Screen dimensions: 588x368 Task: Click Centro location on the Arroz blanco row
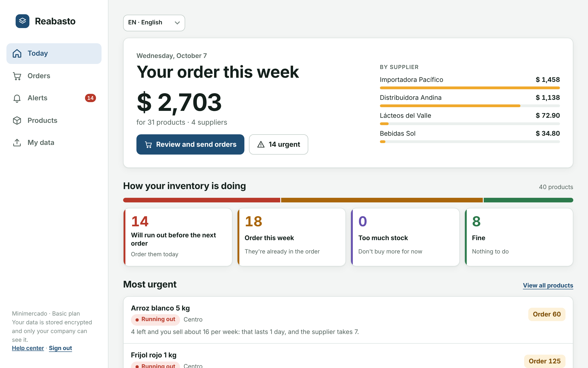click(x=193, y=319)
